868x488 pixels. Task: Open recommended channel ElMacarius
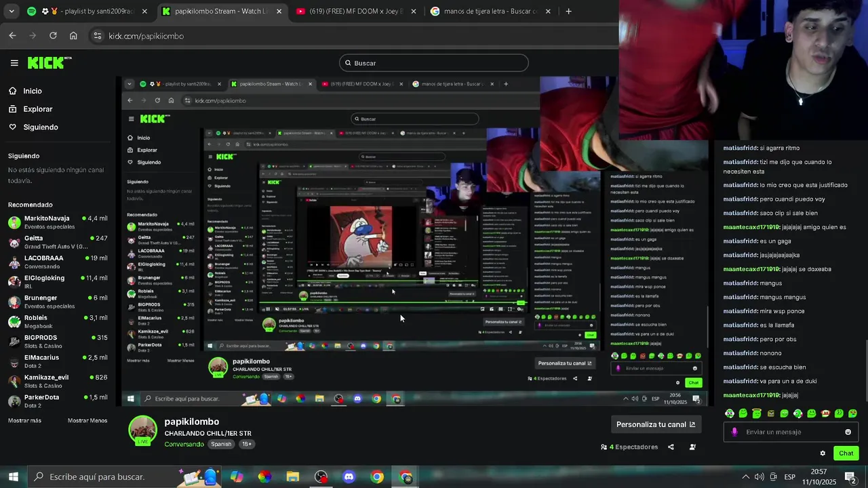58,361
